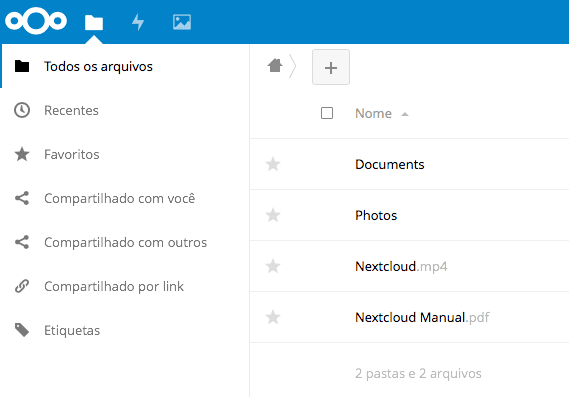
Task: Favorite Nextcloud Manual.pdf with its star
Action: (273, 317)
